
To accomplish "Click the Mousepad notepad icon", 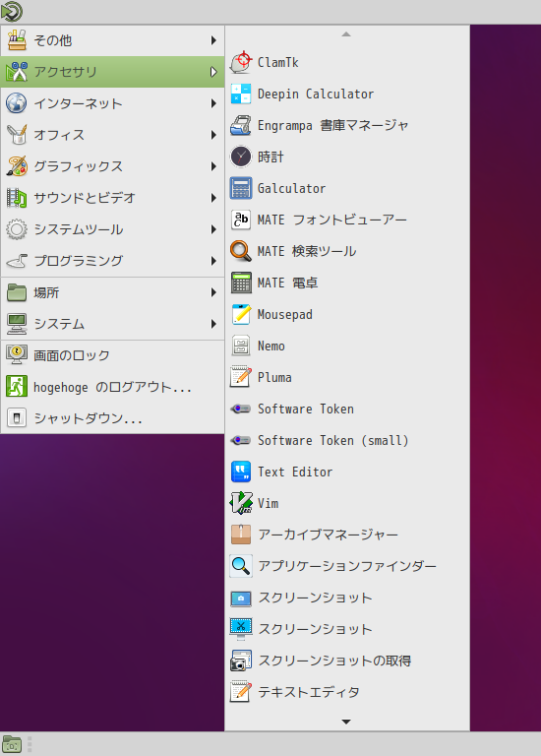I will 241,314.
